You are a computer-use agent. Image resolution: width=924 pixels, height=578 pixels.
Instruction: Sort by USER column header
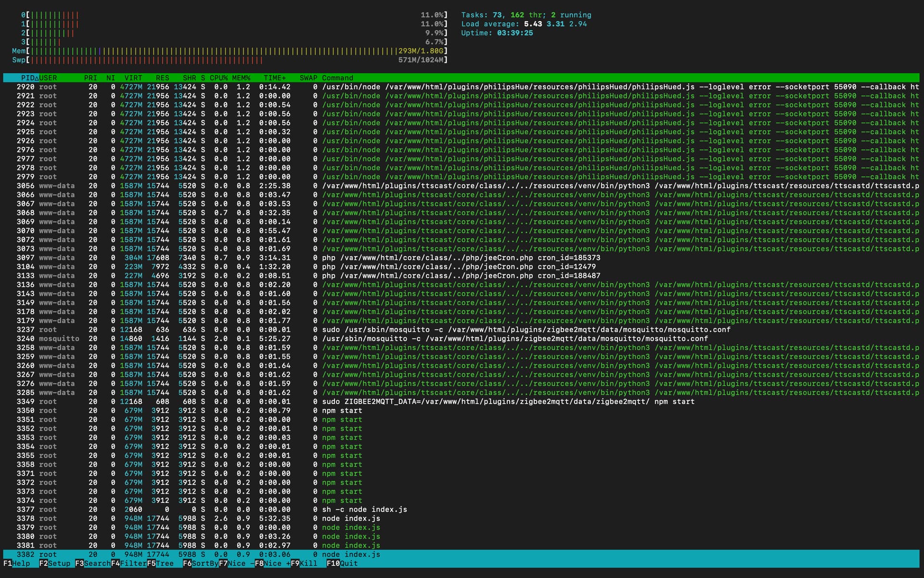(x=48, y=78)
